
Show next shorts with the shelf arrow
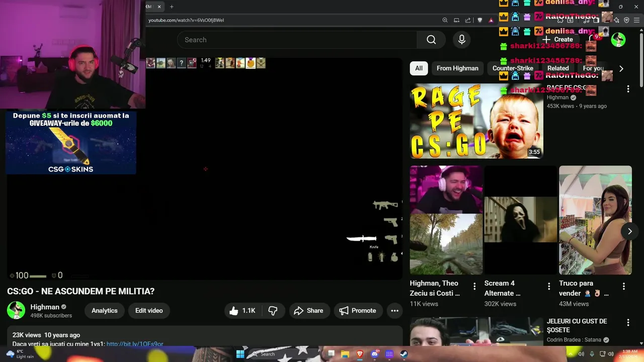point(629,231)
